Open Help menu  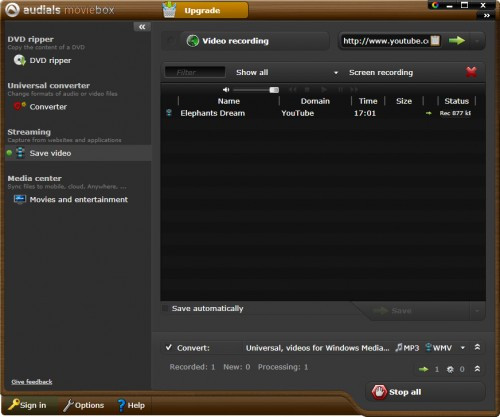coord(131,405)
